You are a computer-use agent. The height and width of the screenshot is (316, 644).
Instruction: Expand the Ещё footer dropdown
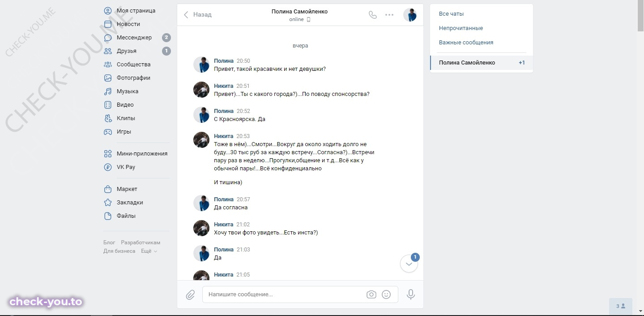click(x=149, y=251)
